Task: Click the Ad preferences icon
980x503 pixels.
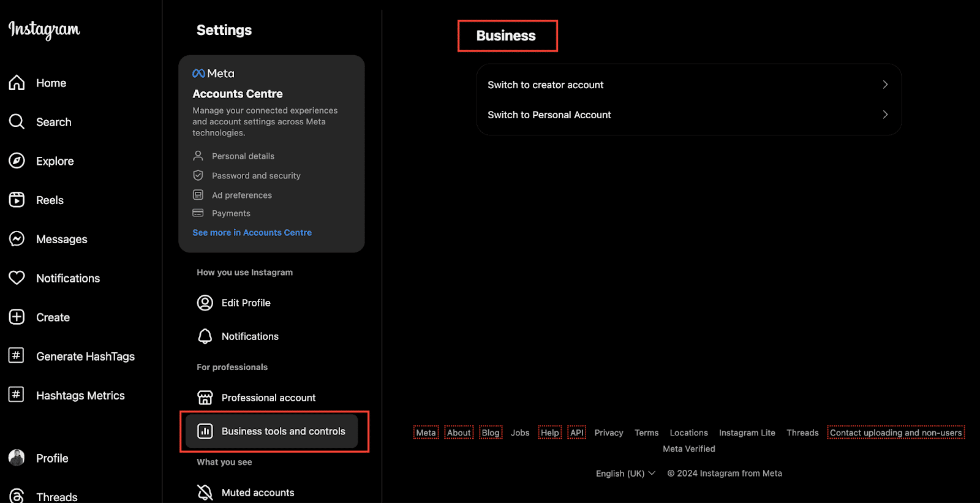Action: pyautogui.click(x=198, y=195)
